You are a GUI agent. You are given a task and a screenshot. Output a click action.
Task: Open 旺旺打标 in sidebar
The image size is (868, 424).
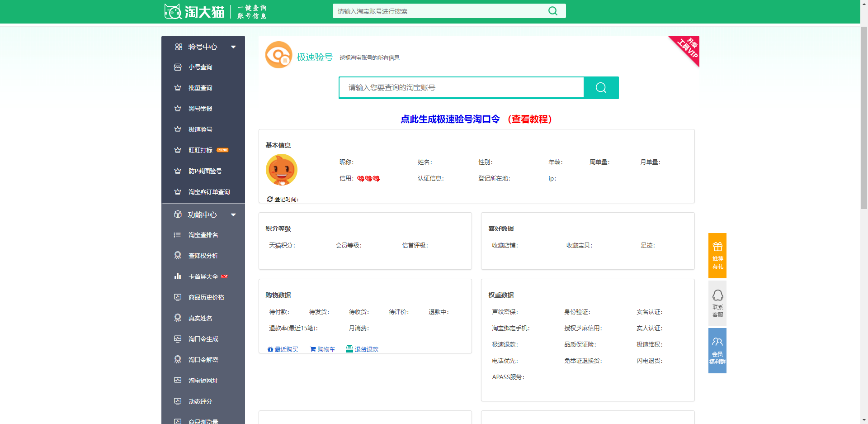tap(200, 150)
